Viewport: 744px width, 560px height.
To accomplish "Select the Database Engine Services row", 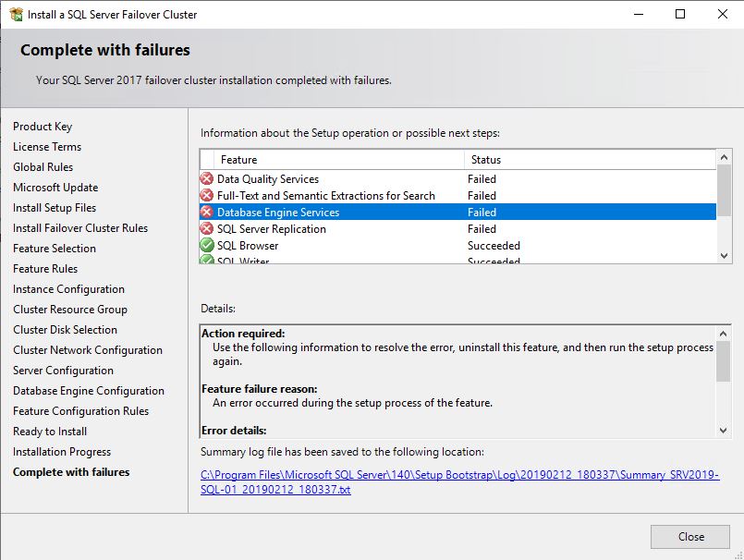I will click(457, 213).
